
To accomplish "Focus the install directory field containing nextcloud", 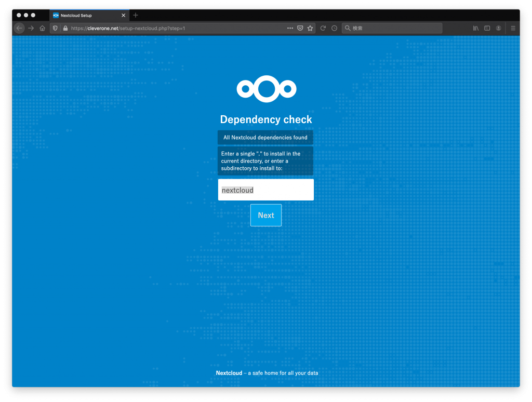I will (266, 190).
